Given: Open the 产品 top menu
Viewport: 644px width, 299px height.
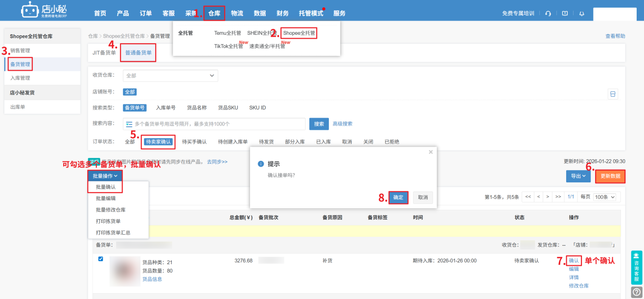Looking at the screenshot, I should point(123,13).
